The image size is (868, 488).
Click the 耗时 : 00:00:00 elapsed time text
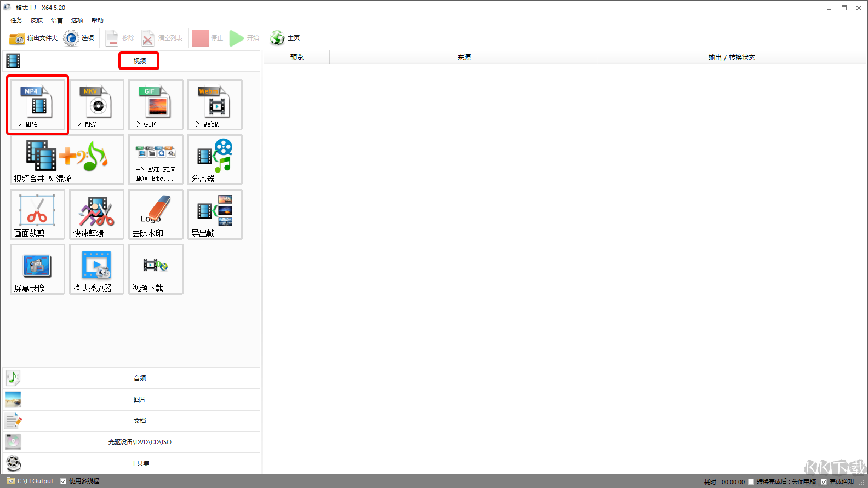pyautogui.click(x=724, y=482)
